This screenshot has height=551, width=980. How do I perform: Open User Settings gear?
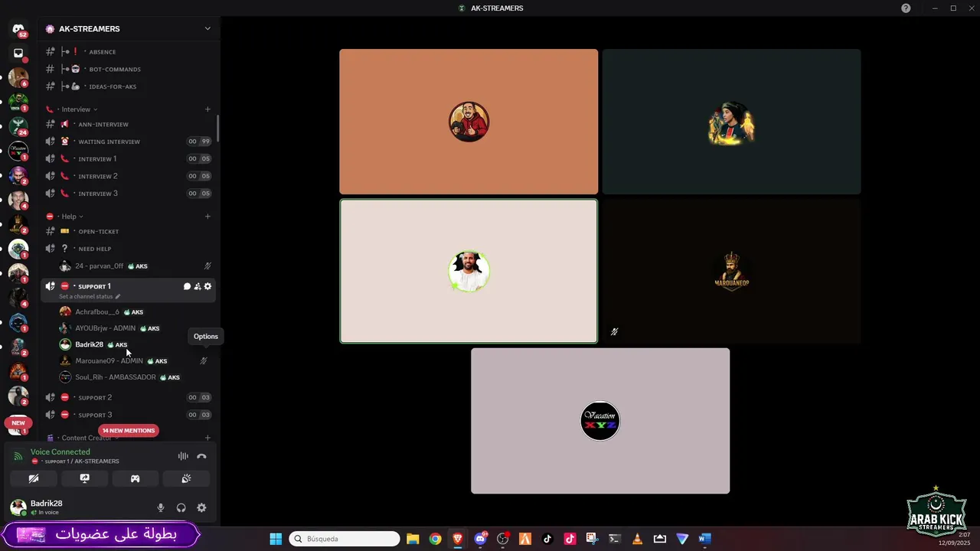coord(201,507)
